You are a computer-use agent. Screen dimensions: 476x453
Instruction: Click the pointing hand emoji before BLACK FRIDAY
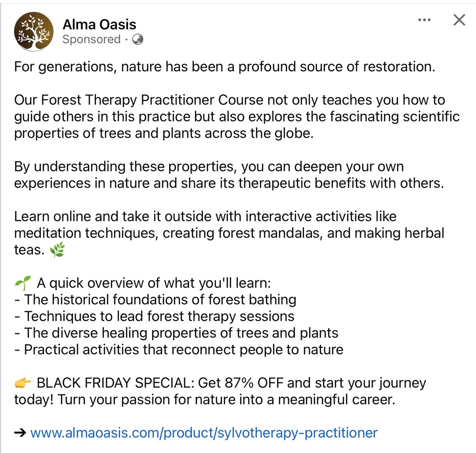coord(23,383)
